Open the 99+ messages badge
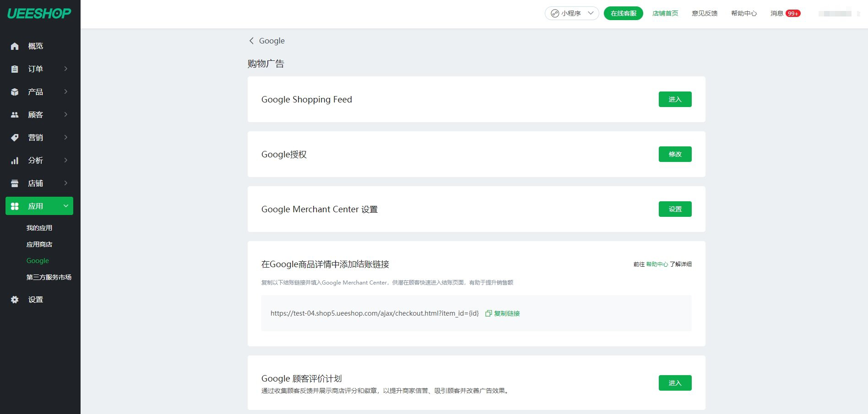This screenshot has height=414, width=868. [793, 13]
